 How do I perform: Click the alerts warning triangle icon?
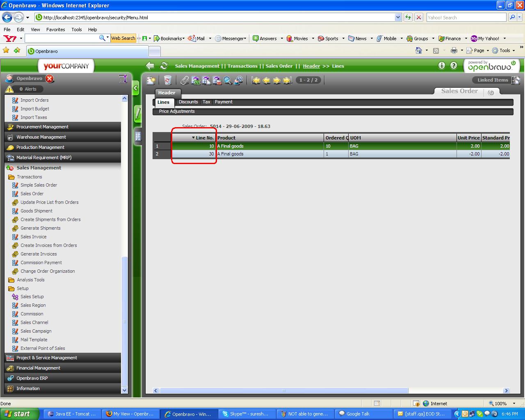(x=9, y=89)
